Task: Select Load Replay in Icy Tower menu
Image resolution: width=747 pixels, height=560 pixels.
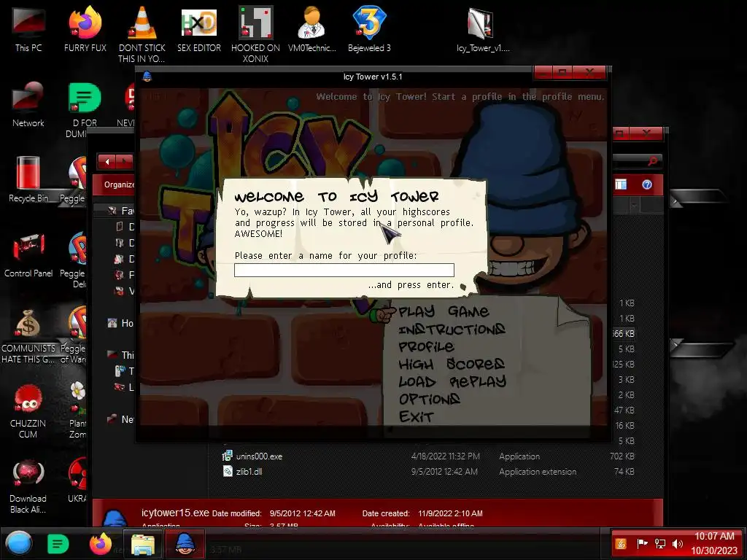Action: tap(452, 382)
